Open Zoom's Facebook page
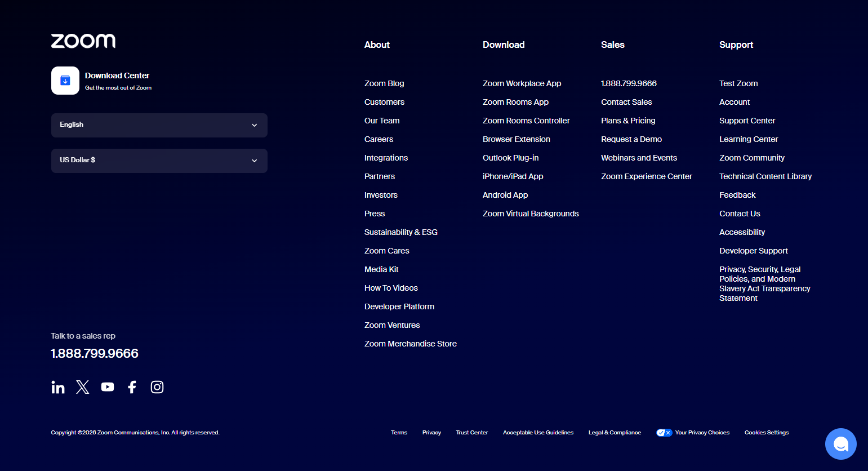Screen dimensions: 868x471 tap(132, 387)
